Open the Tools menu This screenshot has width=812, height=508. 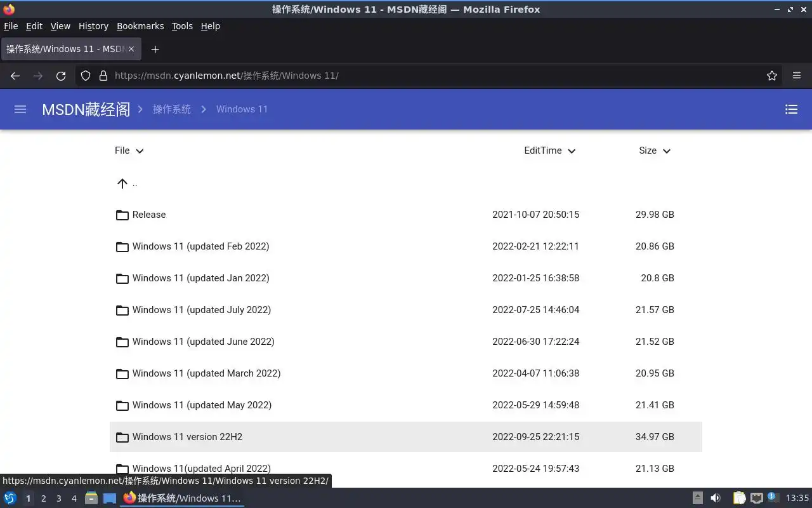click(x=182, y=26)
